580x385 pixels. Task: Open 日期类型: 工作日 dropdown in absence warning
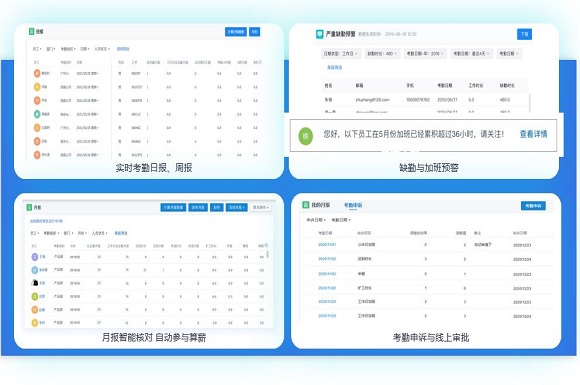[x=340, y=54]
